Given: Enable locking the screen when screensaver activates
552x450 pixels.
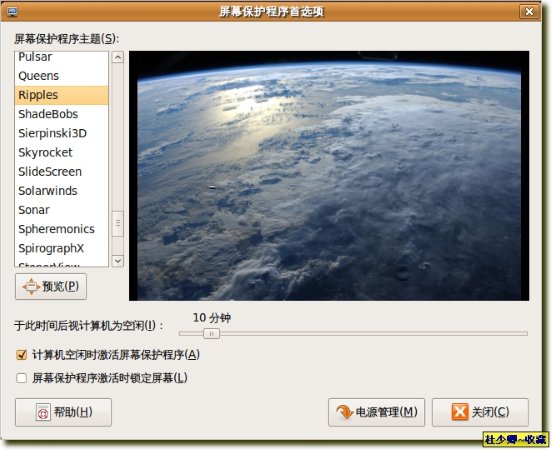Looking at the screenshot, I should 21,378.
